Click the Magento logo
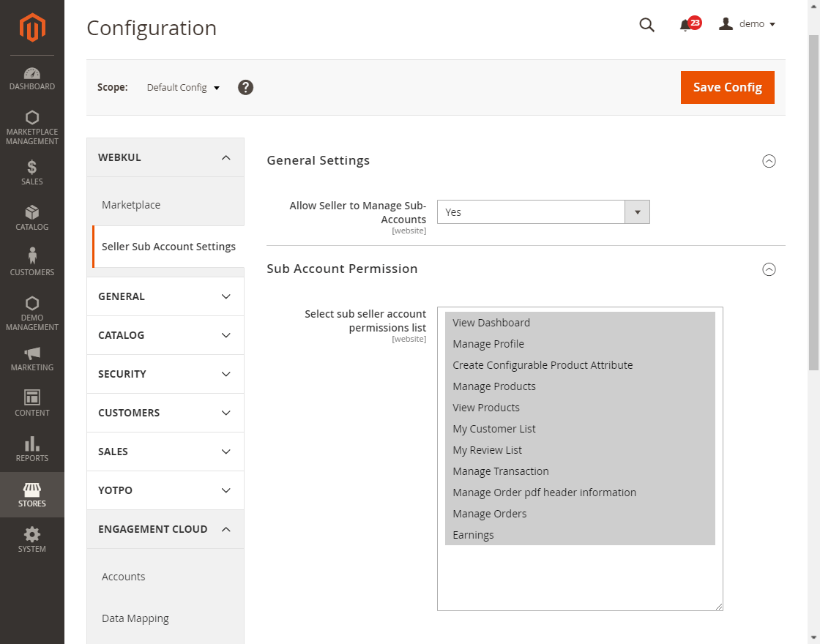Image resolution: width=820 pixels, height=644 pixels. (31, 28)
